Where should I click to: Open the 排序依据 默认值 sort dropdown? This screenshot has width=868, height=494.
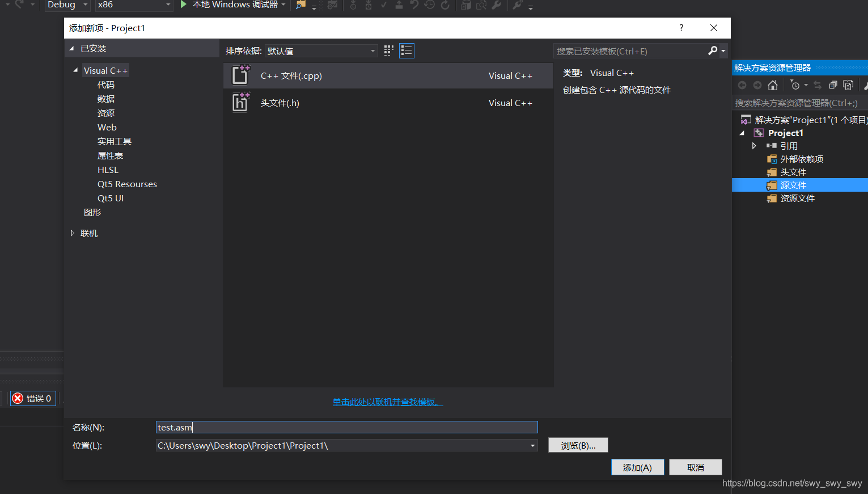[321, 51]
